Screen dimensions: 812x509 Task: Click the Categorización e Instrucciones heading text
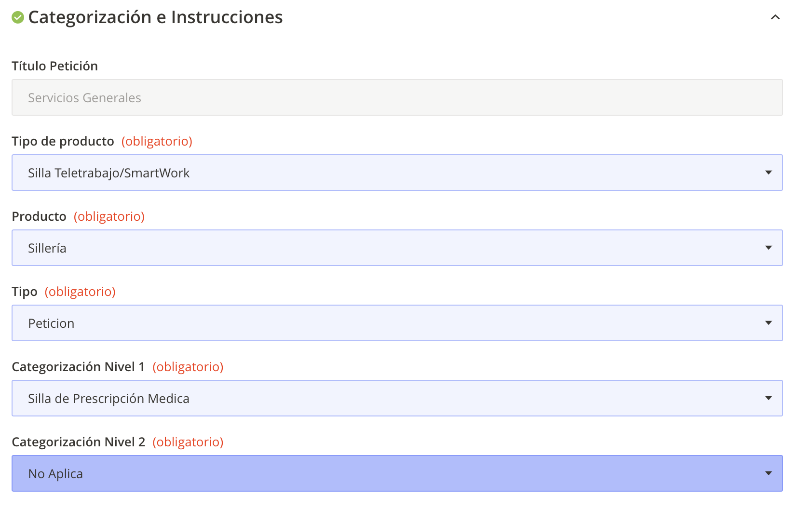[x=155, y=17]
